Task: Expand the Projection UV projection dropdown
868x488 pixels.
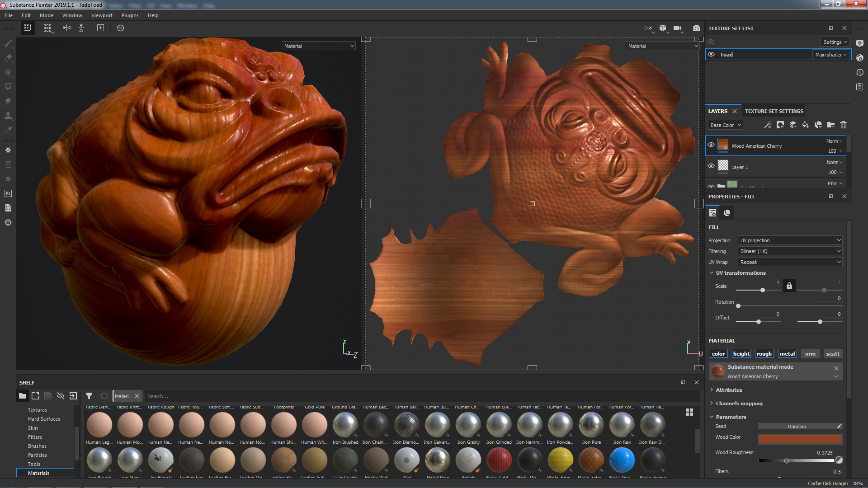Action: (787, 239)
